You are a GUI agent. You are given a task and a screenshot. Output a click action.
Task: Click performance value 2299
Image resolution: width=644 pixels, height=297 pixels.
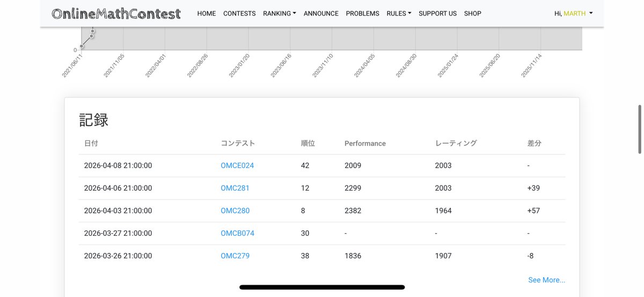click(x=353, y=188)
